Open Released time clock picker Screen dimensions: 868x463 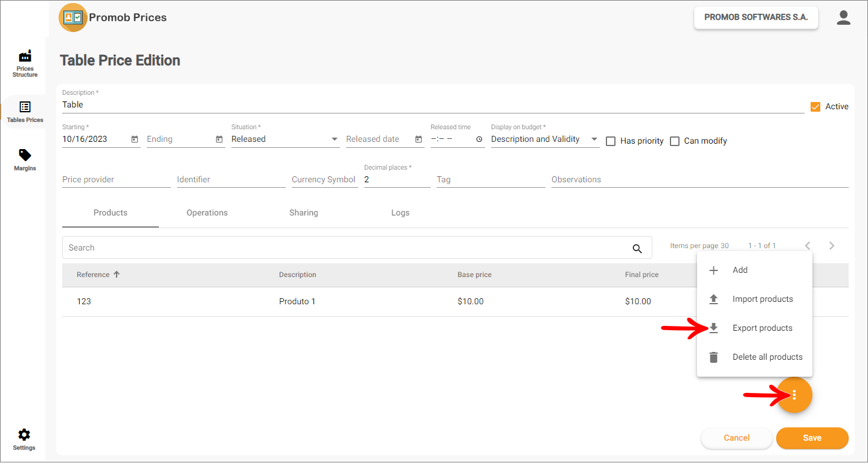pos(479,139)
